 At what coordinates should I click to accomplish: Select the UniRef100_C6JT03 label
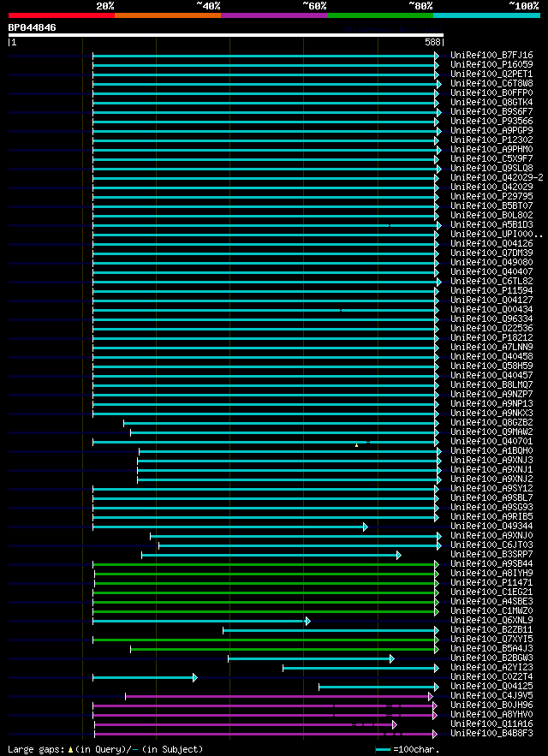point(491,545)
